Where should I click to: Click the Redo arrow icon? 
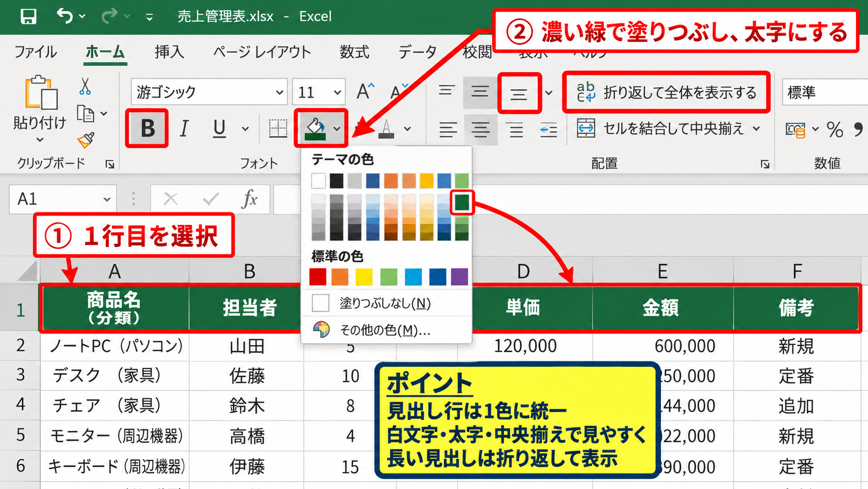tap(109, 16)
